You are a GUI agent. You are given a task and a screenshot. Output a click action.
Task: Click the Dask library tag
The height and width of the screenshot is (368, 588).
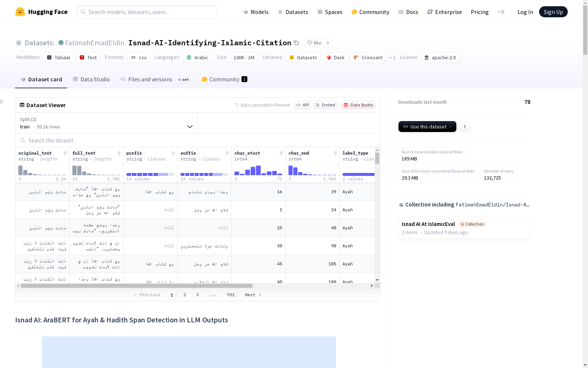(x=335, y=57)
